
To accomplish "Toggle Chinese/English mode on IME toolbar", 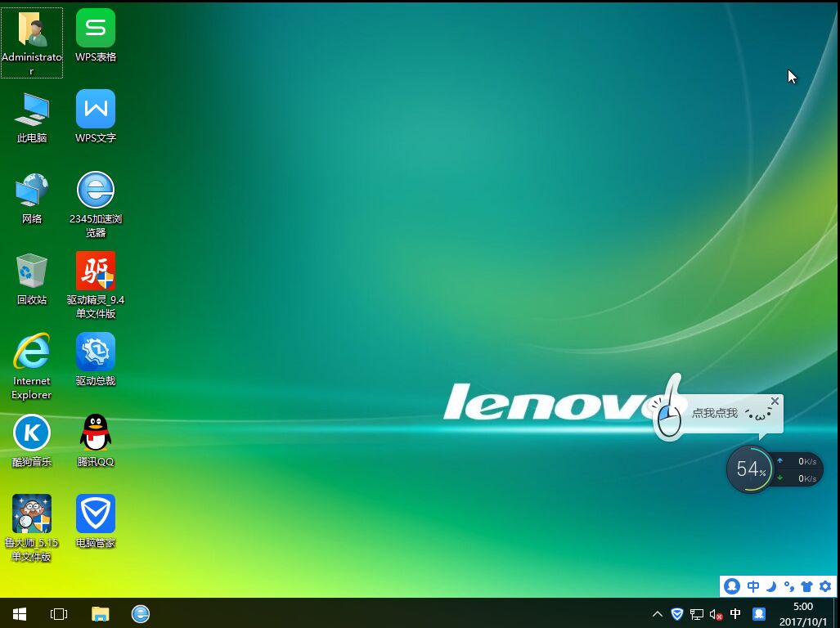I will pos(752,586).
